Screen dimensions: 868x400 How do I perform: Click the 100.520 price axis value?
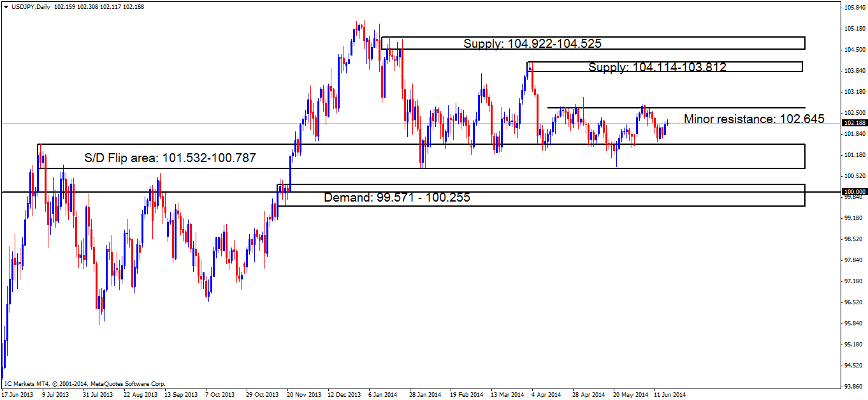pos(853,176)
